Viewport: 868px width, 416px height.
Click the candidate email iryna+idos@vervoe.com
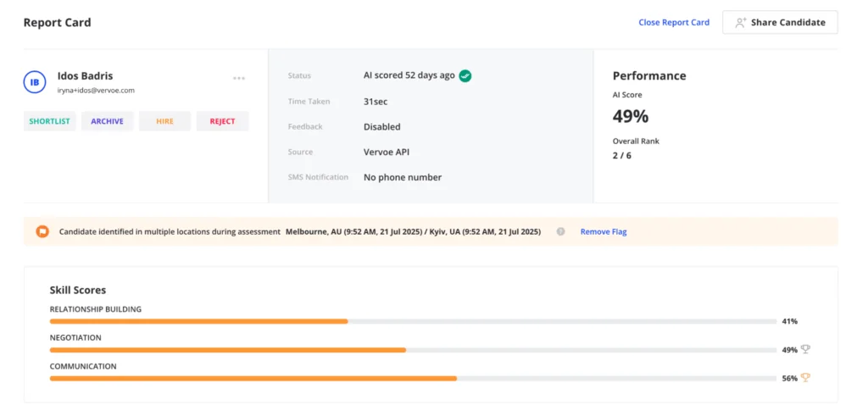[x=96, y=90]
